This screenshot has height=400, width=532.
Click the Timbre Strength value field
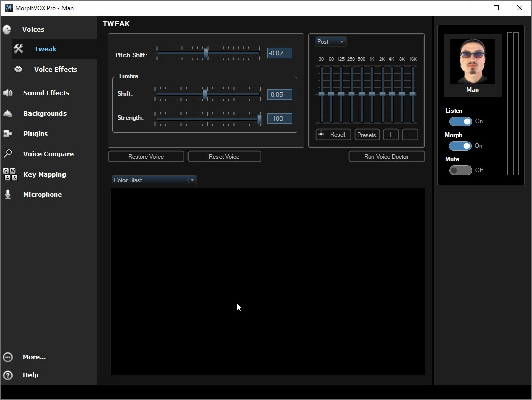[x=279, y=119]
